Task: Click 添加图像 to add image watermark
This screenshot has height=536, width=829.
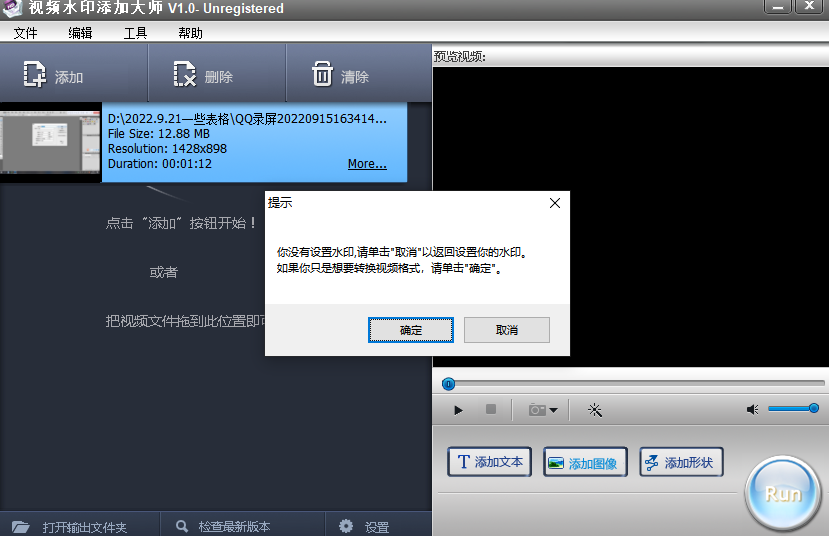Action: point(585,463)
